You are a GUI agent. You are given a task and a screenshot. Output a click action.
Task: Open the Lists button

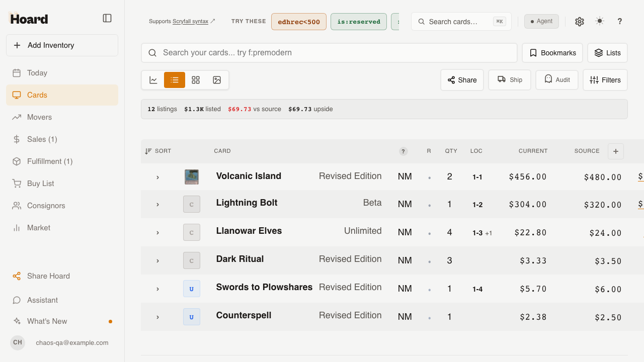[x=607, y=53]
